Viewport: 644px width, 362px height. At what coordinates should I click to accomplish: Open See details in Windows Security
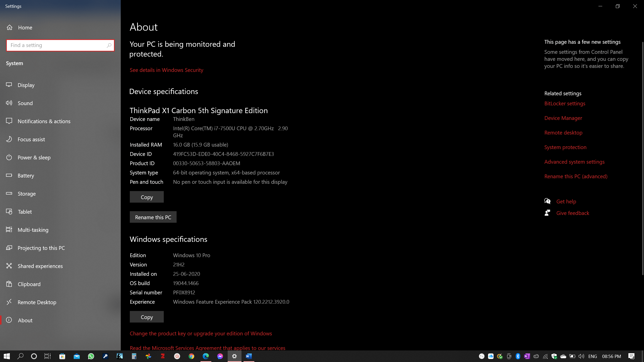[x=166, y=70]
